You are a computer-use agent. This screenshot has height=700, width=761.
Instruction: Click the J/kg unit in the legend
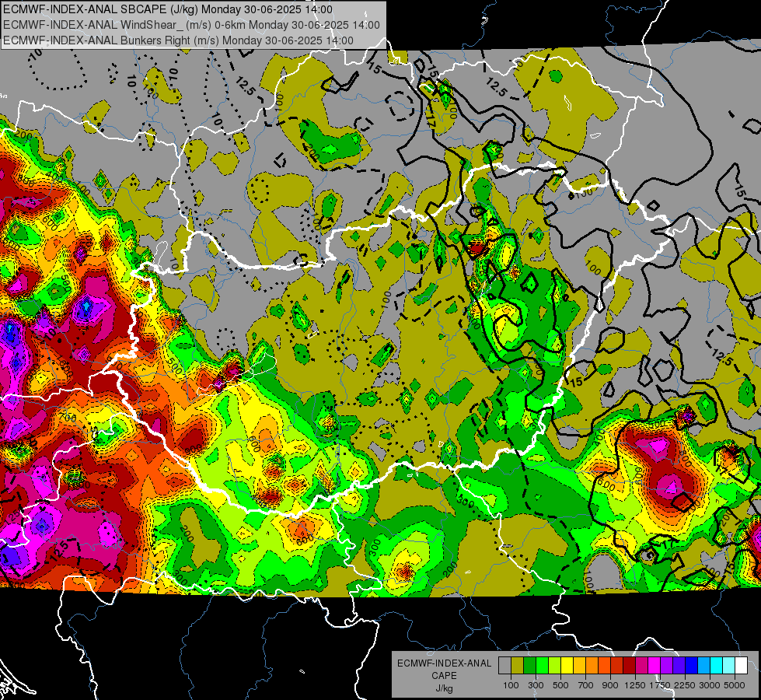[x=444, y=688]
